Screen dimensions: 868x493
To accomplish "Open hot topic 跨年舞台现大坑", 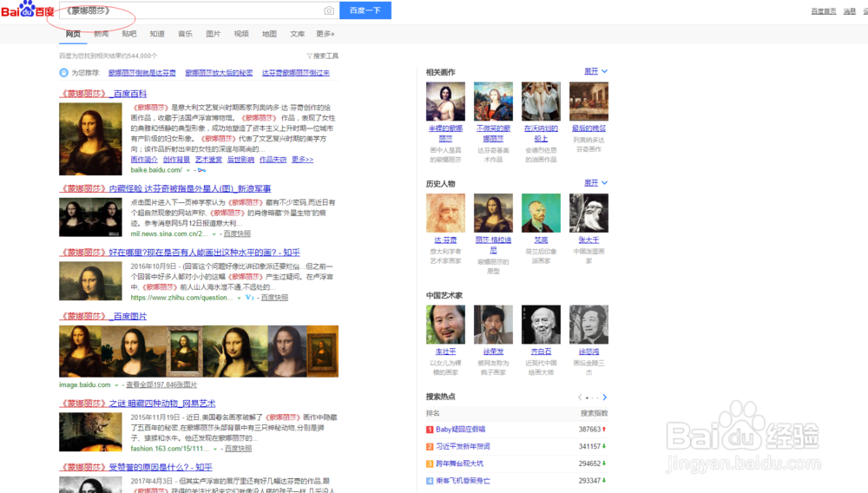I will pos(459,463).
